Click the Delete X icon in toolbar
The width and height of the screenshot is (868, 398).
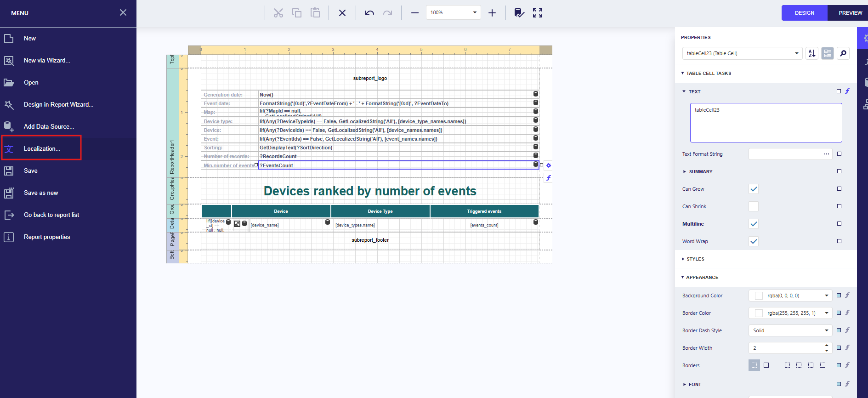tap(342, 13)
